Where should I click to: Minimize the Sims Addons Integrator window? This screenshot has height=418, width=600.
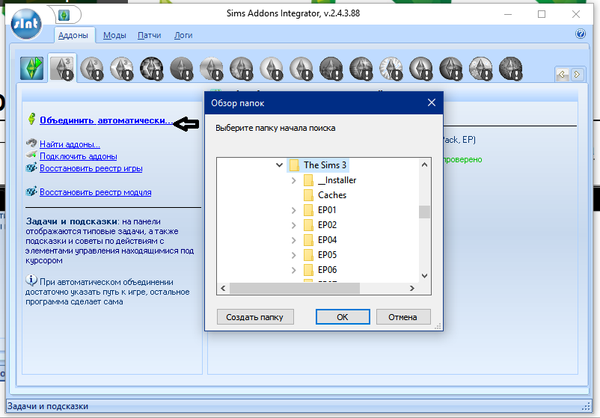pos(508,14)
